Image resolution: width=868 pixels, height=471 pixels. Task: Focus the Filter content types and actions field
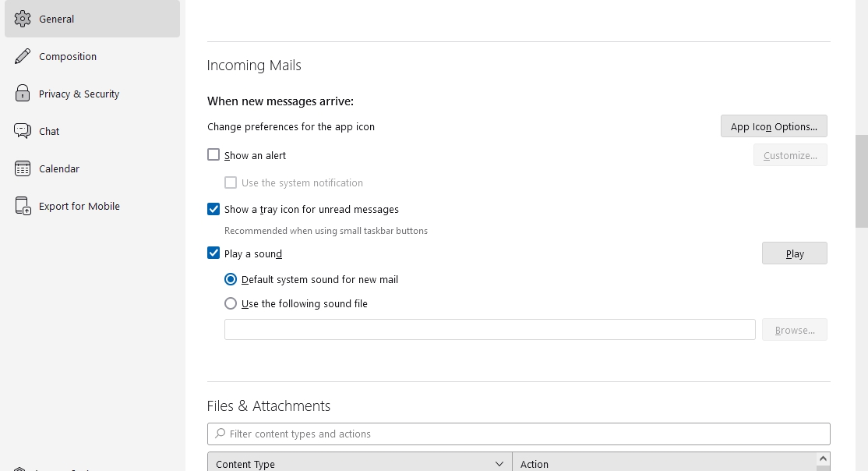(x=522, y=434)
